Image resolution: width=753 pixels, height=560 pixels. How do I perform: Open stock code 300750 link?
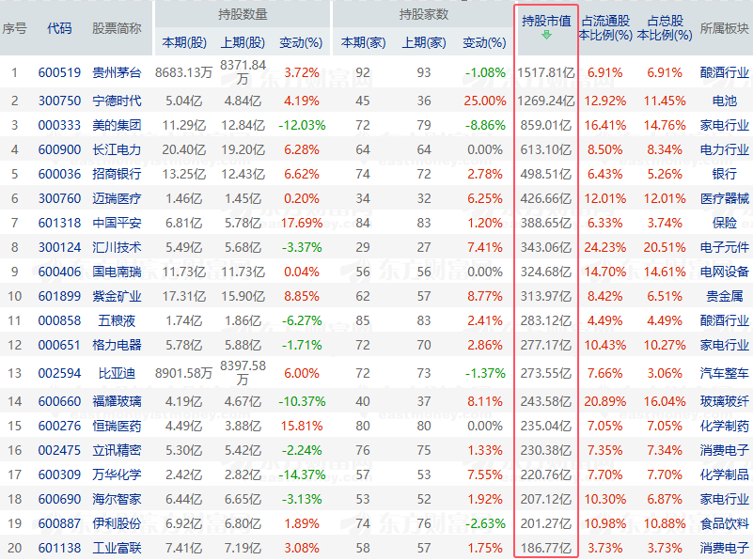(x=59, y=101)
